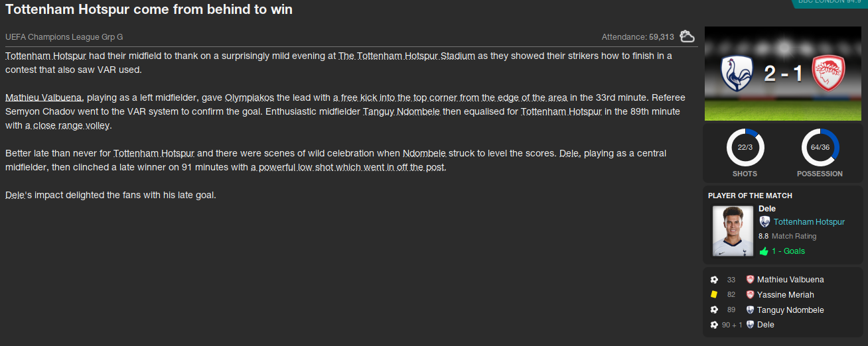
Task: Click Olympiakos badge beside Mathieu Valbuena event
Action: (x=750, y=280)
